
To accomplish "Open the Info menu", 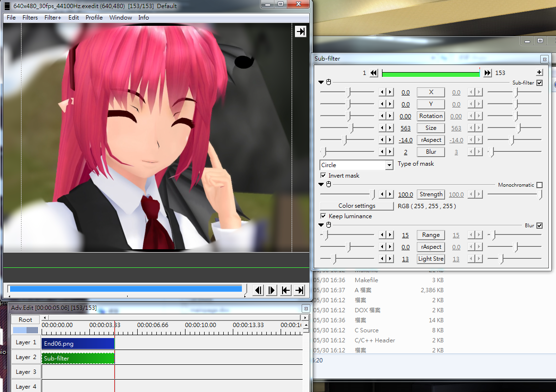I will [x=143, y=17].
